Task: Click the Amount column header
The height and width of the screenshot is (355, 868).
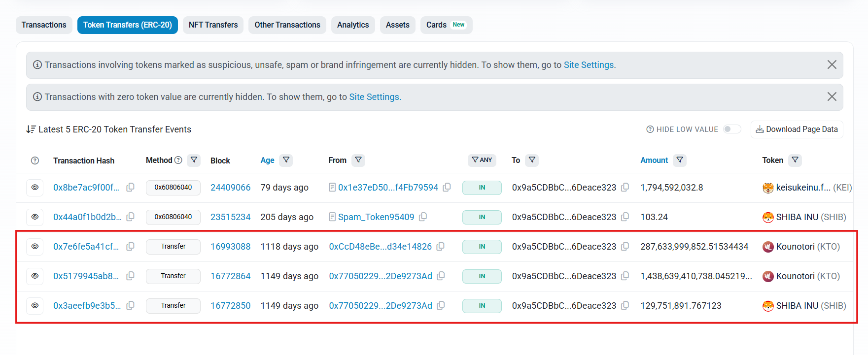Action: pyautogui.click(x=654, y=161)
